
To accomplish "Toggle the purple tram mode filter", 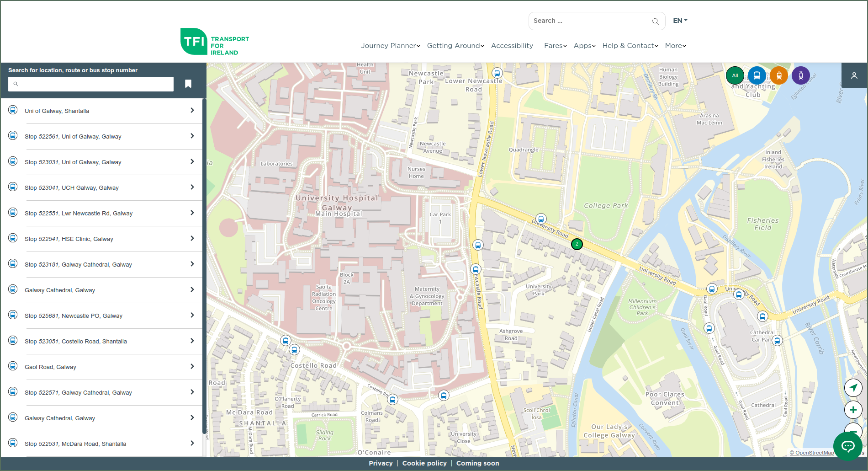I will pos(801,75).
